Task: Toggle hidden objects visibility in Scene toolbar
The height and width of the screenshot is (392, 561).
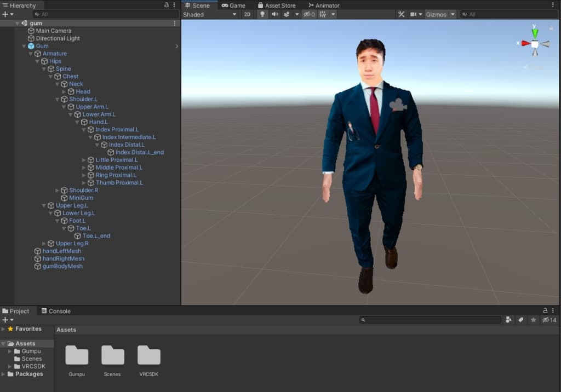Action: (x=309, y=14)
